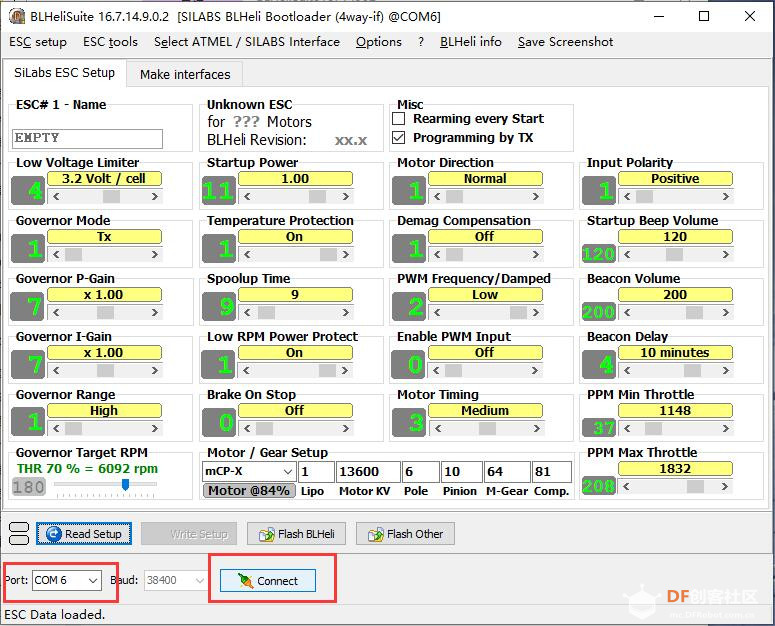
Task: Click right arrow of Governor P-Gain slider
Action: [155, 312]
